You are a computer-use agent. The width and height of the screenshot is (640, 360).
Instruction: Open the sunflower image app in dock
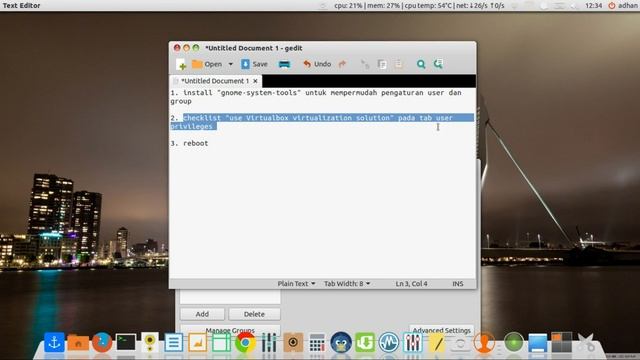150,342
